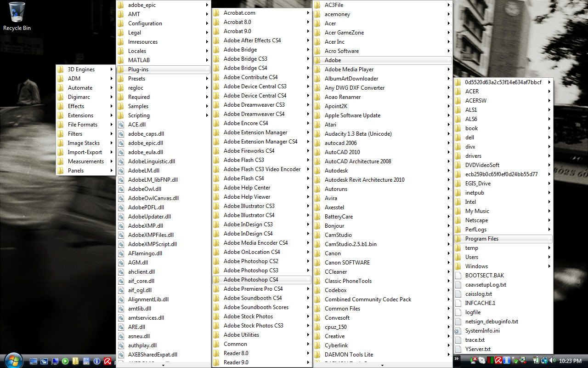Open the Program Files folder menu item
This screenshot has width=588, height=368.
pyautogui.click(x=503, y=239)
